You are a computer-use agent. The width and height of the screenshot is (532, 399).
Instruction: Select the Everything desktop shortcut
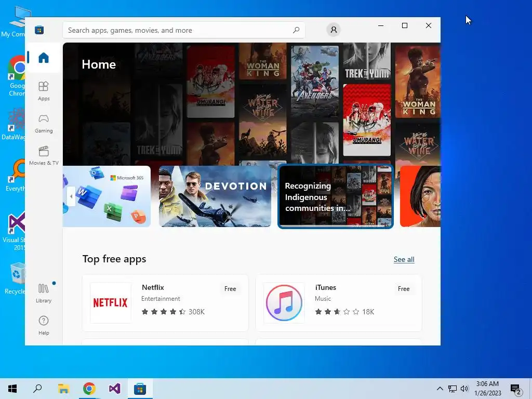coord(14,176)
